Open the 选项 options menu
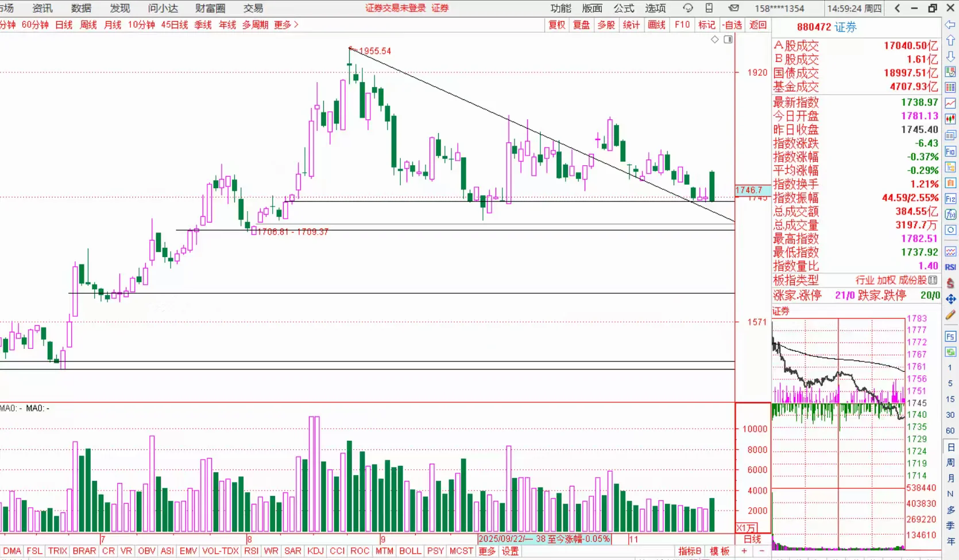Image resolution: width=959 pixels, height=560 pixels. pos(655,8)
